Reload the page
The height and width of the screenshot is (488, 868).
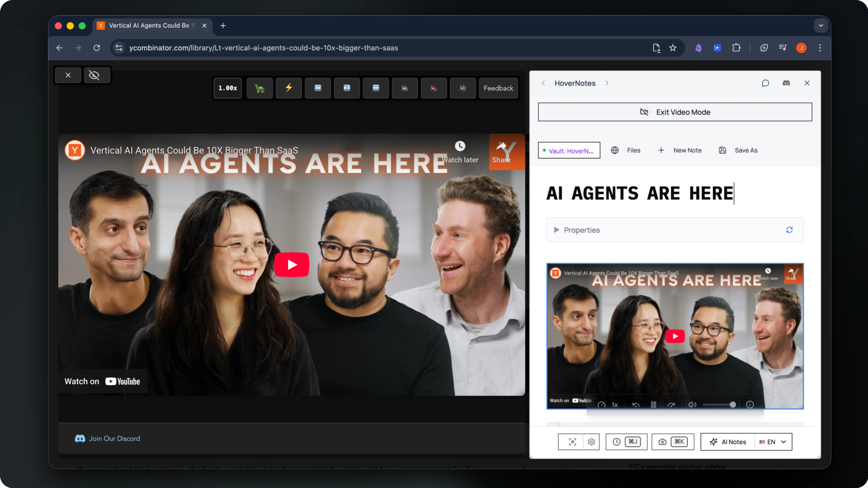(97, 48)
